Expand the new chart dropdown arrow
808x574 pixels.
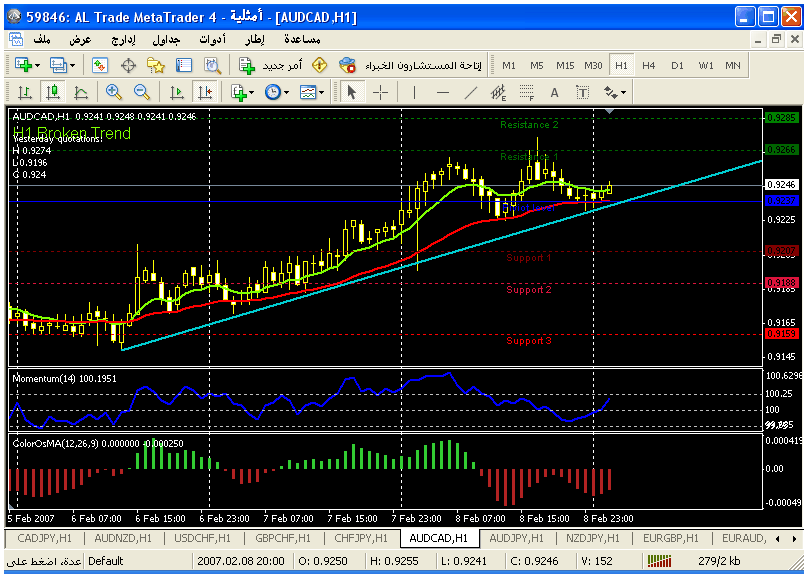point(37,65)
